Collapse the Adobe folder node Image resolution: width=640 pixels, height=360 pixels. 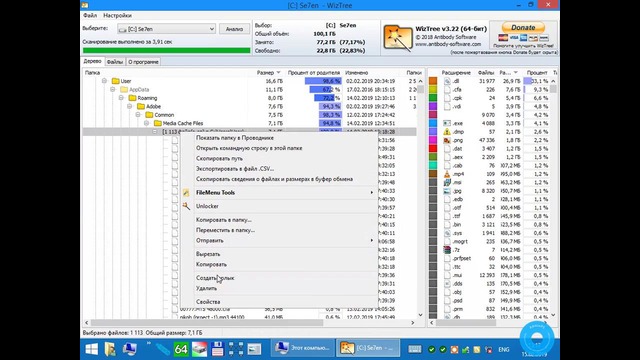pyautogui.click(x=129, y=106)
